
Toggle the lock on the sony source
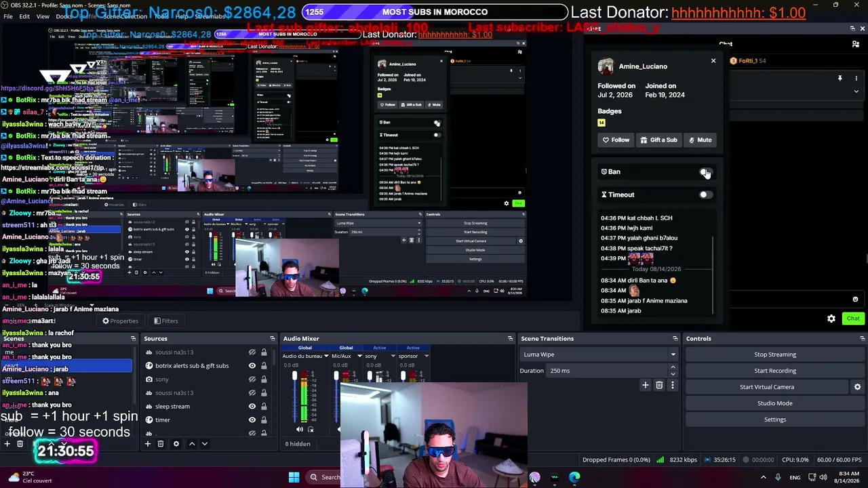tap(264, 380)
